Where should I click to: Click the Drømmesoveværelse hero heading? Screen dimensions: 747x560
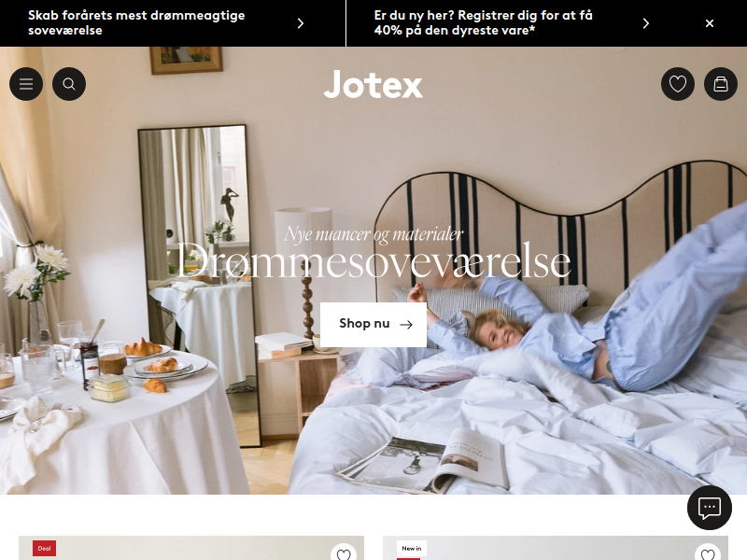[373, 261]
